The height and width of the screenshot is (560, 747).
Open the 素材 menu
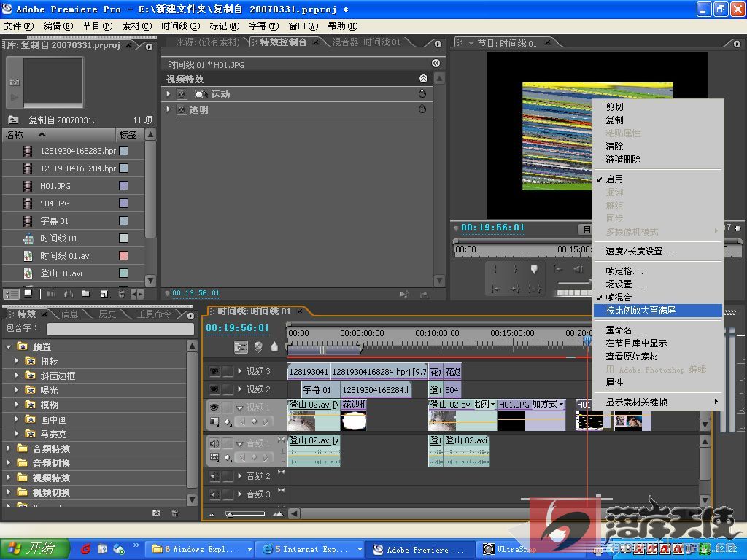[x=136, y=26]
